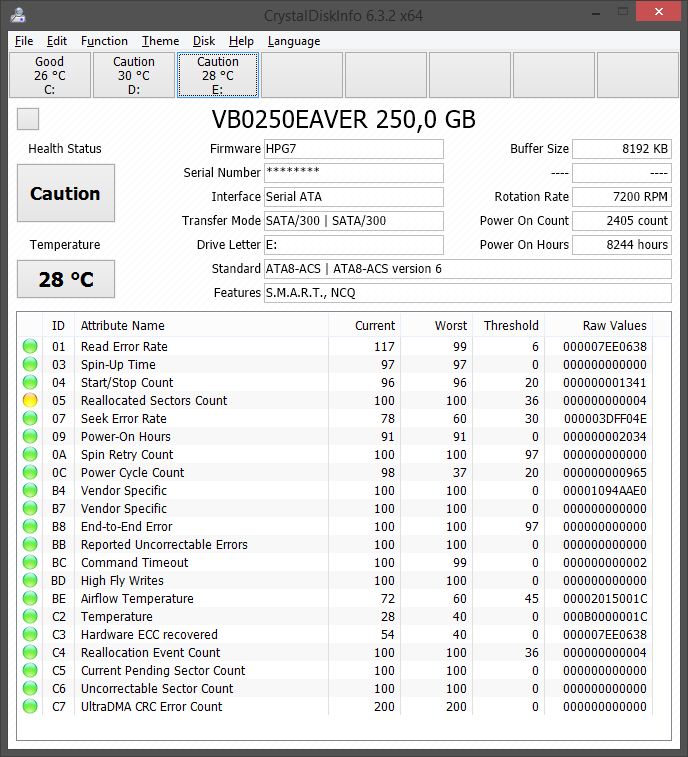688x757 pixels.
Task: Click the Drive Letter field E:
Action: click(x=354, y=245)
